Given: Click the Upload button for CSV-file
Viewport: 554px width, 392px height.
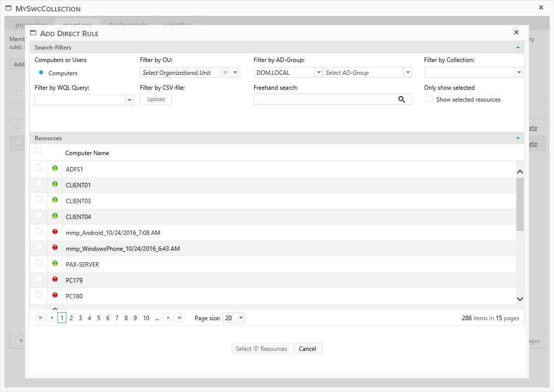Looking at the screenshot, I should click(156, 99).
